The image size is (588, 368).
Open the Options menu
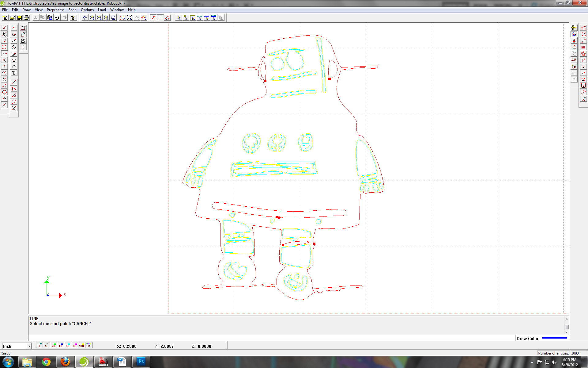87,10
